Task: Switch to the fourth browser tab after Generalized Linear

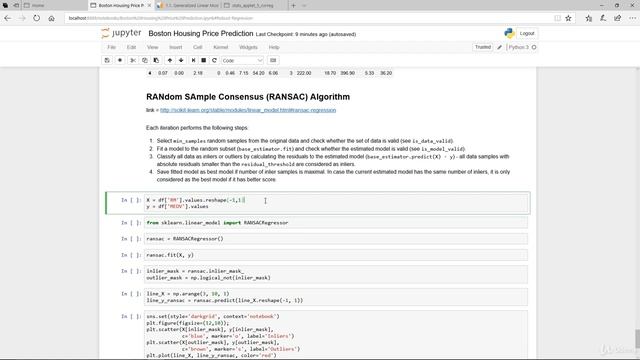Action: (x=254, y=6)
